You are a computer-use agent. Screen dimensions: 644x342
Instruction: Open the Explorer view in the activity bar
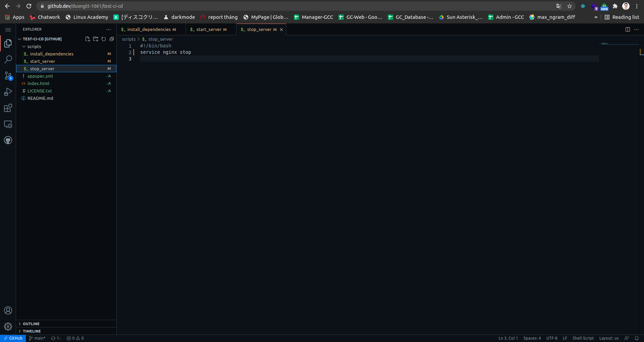tap(8, 43)
